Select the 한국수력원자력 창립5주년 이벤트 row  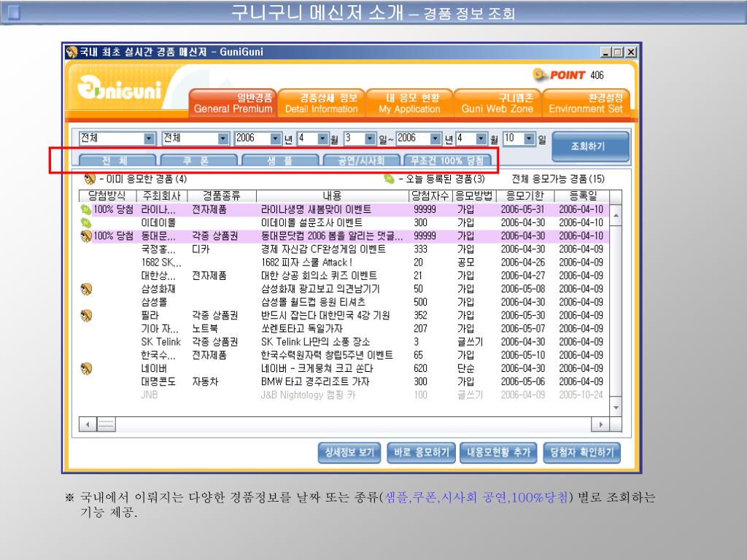point(344,355)
